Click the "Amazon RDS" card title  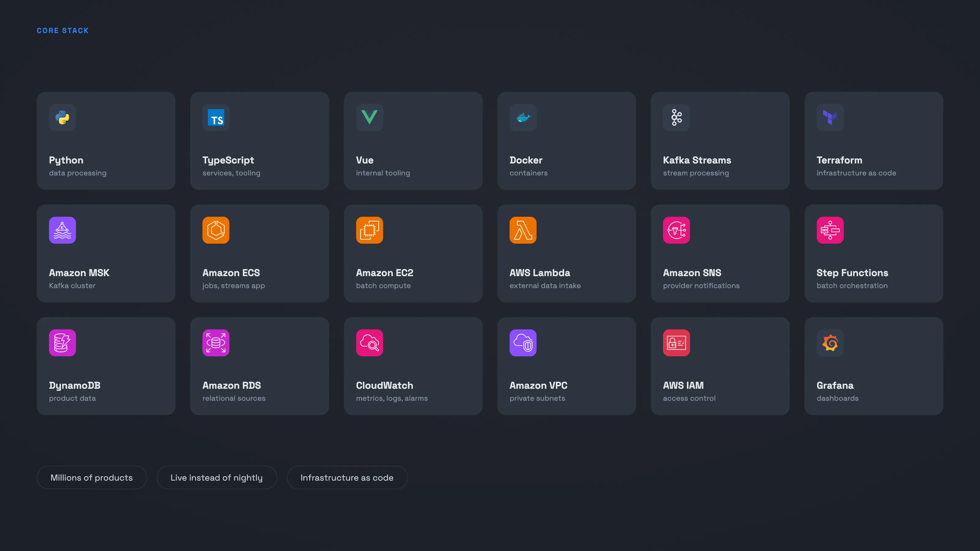232,385
